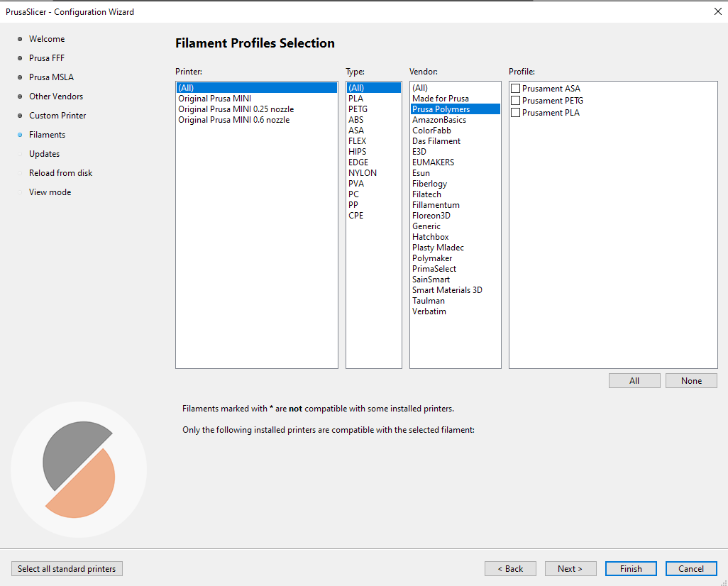Viewport: 728px width, 586px height.
Task: Select Prusa Polymers vendor
Action: pos(456,109)
